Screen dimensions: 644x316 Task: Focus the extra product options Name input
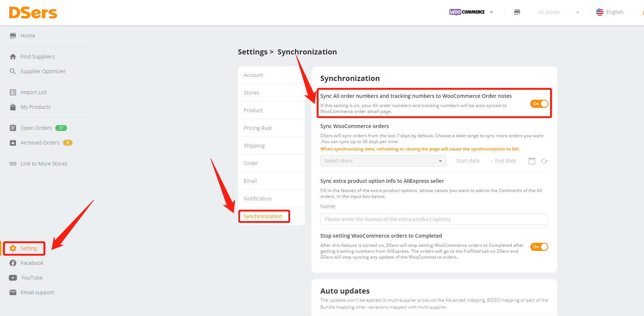tap(434, 219)
